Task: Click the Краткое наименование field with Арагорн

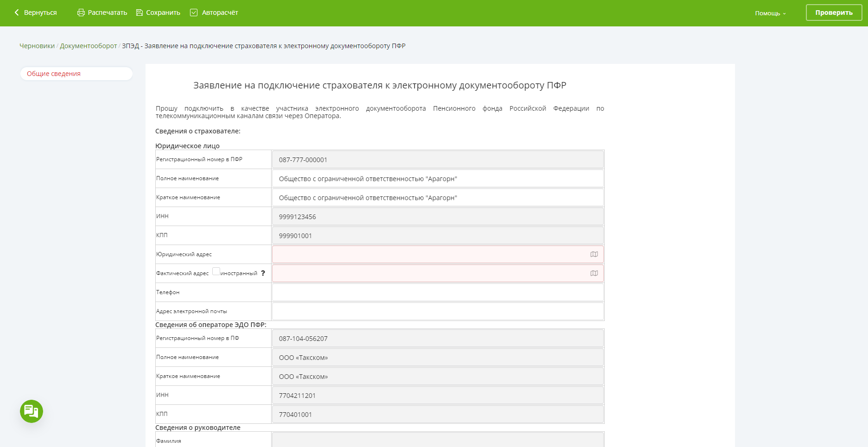Action: pyautogui.click(x=437, y=198)
